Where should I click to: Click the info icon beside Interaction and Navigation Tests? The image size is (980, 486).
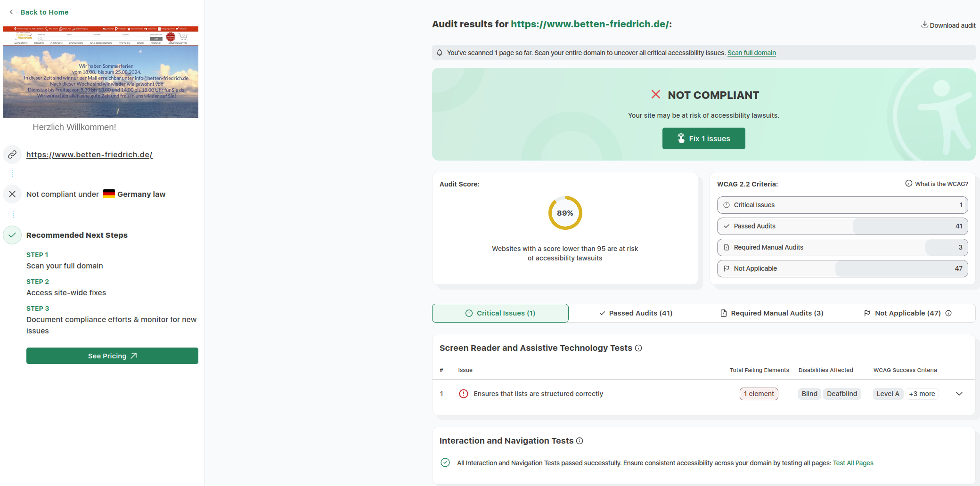click(580, 441)
